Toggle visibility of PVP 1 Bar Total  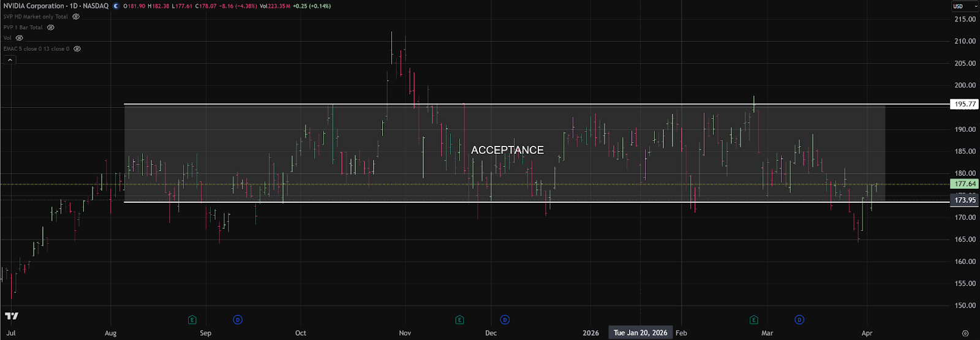click(51, 28)
